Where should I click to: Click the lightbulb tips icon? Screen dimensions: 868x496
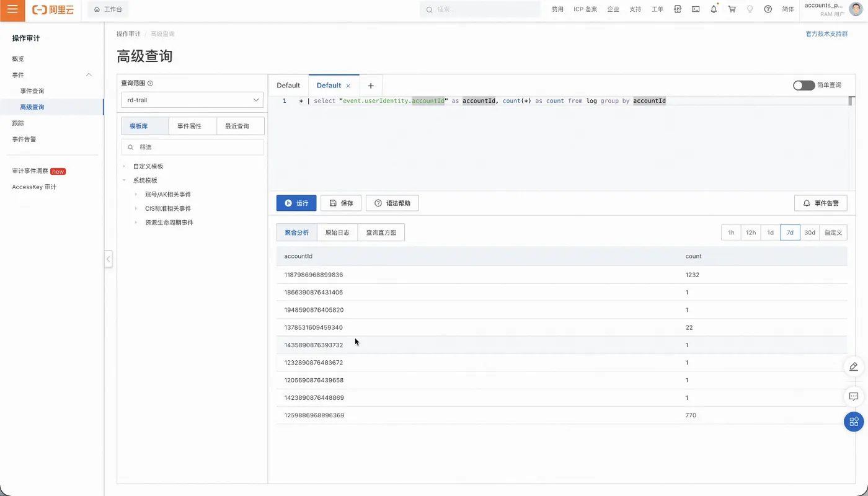(x=750, y=9)
